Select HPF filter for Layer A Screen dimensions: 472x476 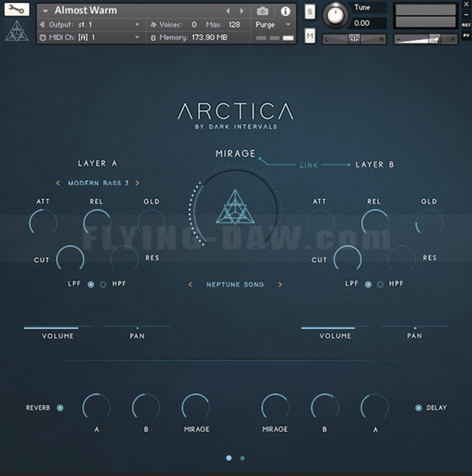coord(103,285)
